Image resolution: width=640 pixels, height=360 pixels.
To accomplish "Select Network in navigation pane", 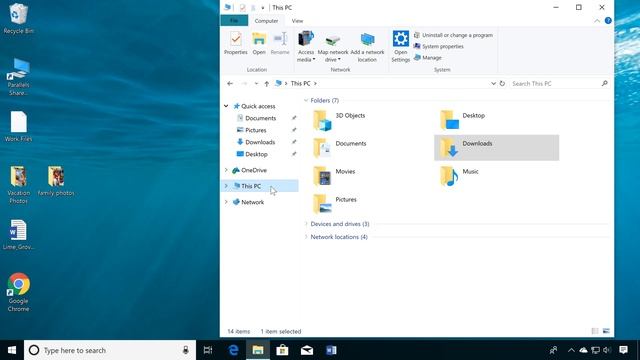I will (252, 202).
